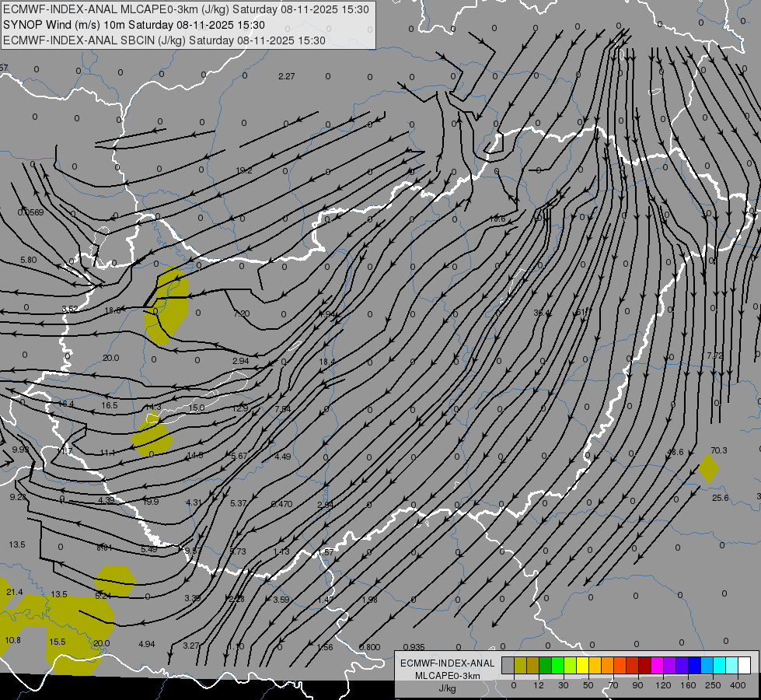
Task: Click the 7.72 value on the map
Action: [715, 355]
